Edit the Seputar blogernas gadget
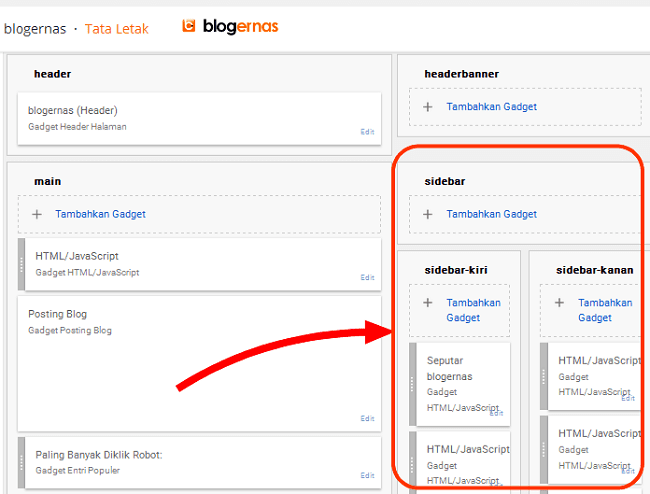The width and height of the screenshot is (650, 494). [497, 413]
